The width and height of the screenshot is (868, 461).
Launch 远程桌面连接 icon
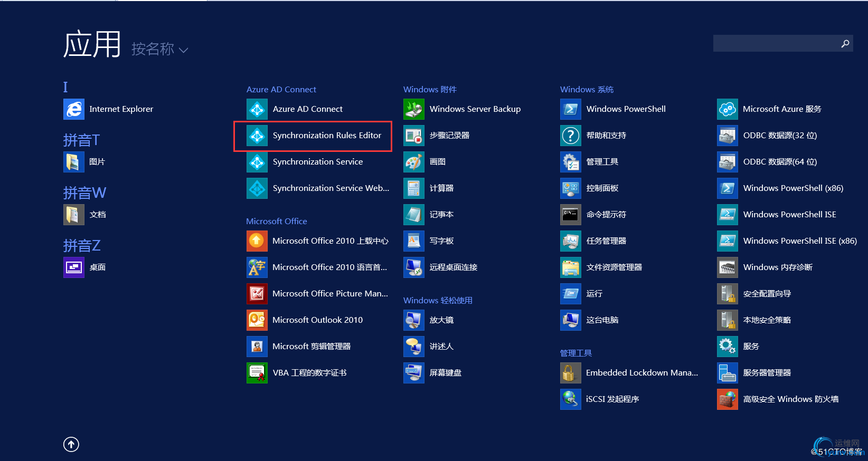tap(414, 267)
